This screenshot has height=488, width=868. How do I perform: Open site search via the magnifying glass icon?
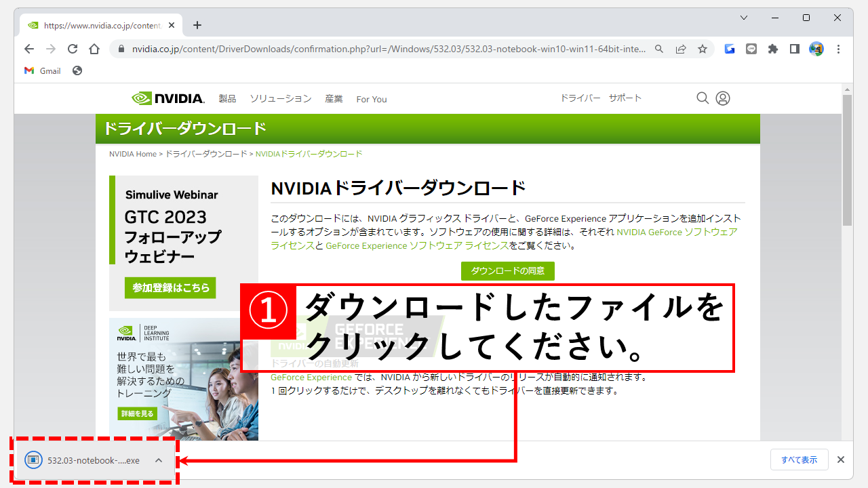(703, 98)
